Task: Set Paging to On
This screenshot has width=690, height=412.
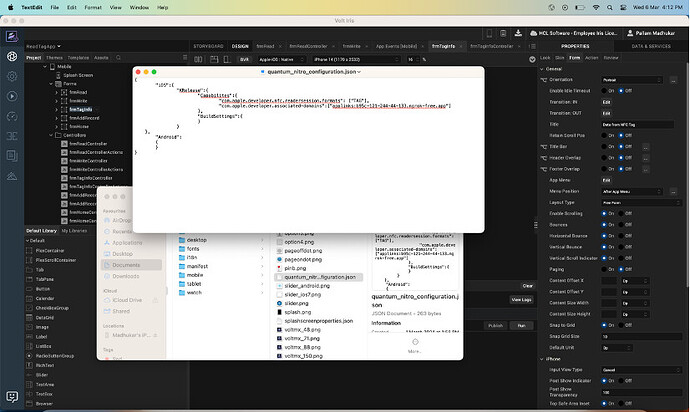Action: click(x=604, y=269)
